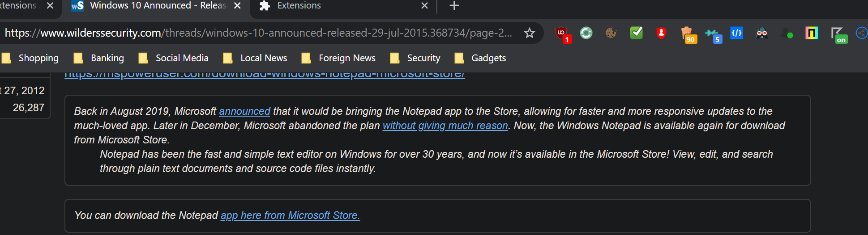Open a new browser tab with plus button
Screen dimensions: 868x235
454,6
